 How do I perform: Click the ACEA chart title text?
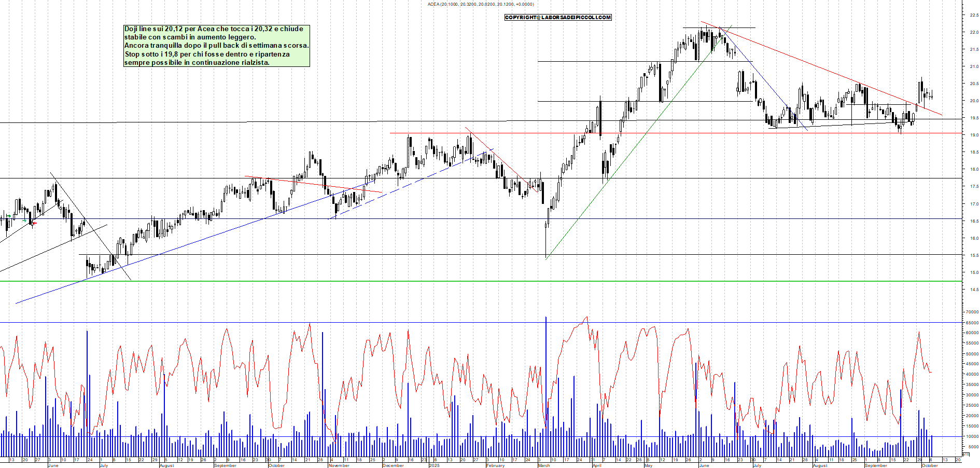coord(480,4)
